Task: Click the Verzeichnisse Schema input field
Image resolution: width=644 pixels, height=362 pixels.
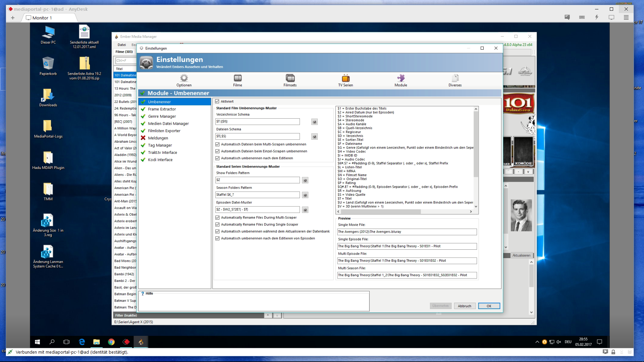Action: [x=258, y=122]
